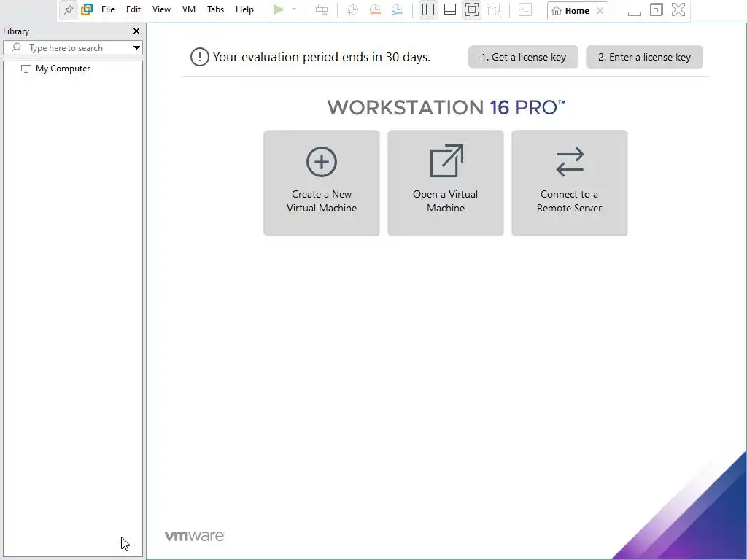Toggle the library sidebar view icon
The image size is (747, 560).
(427, 9)
